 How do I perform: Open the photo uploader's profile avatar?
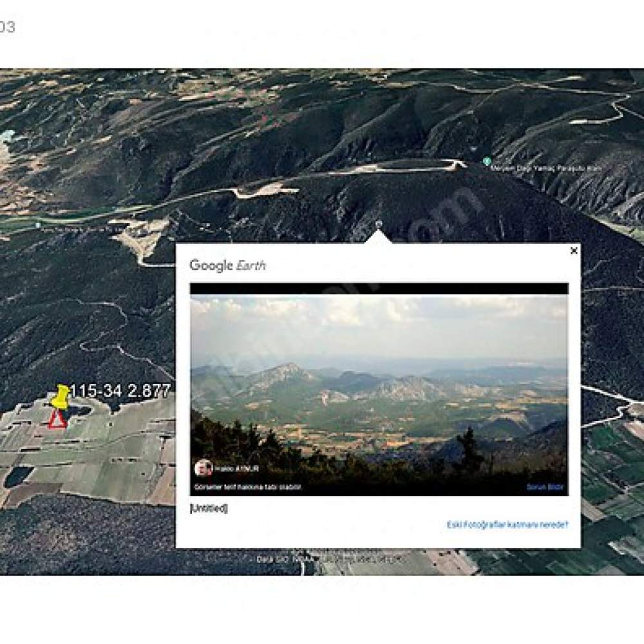[x=203, y=468]
